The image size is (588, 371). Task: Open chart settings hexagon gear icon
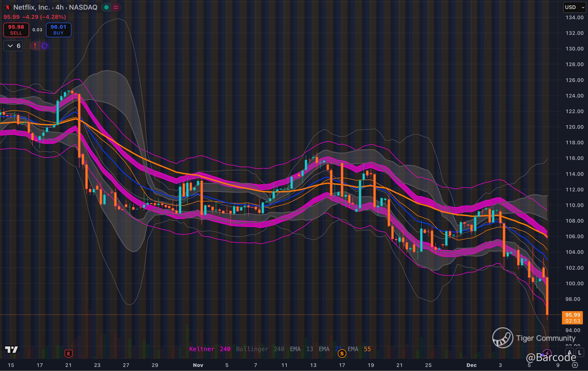[575, 365]
